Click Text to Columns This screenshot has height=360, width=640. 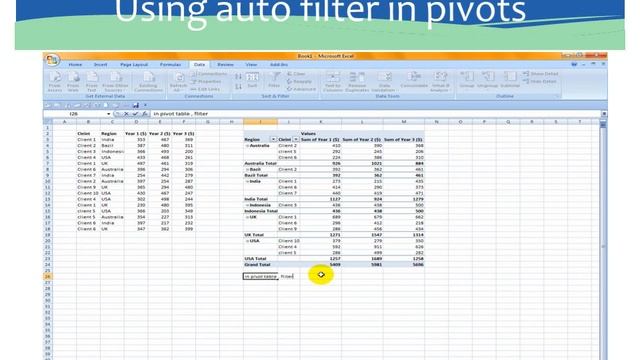point(333,82)
